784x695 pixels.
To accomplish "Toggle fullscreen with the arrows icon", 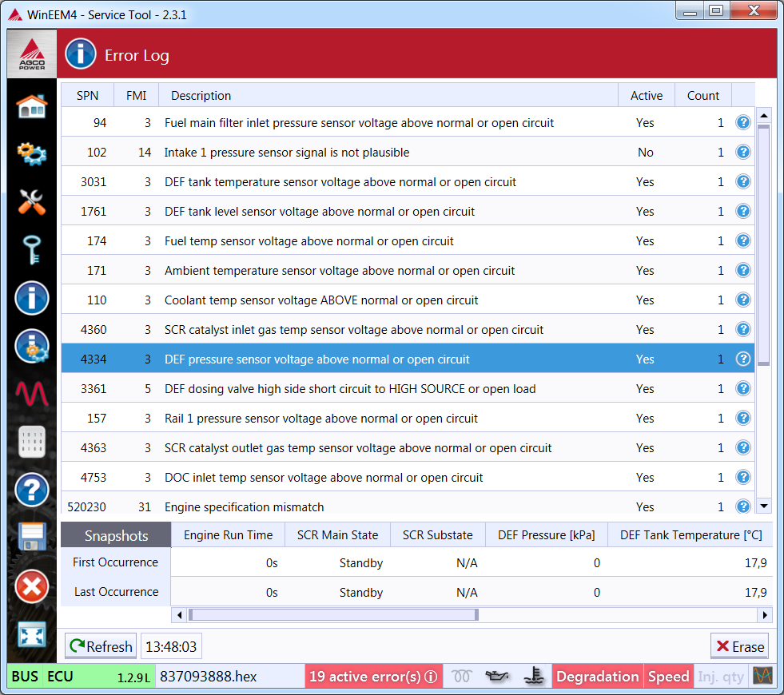I will (32, 635).
